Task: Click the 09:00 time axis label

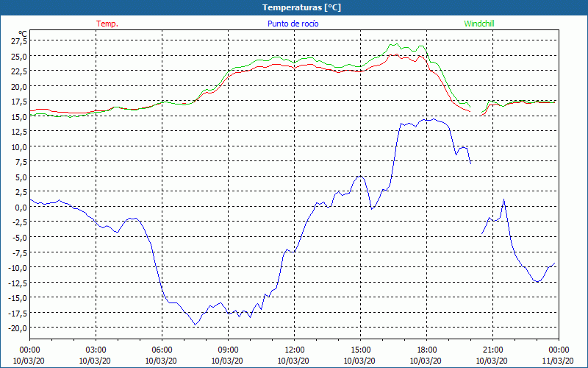Action: [228, 350]
